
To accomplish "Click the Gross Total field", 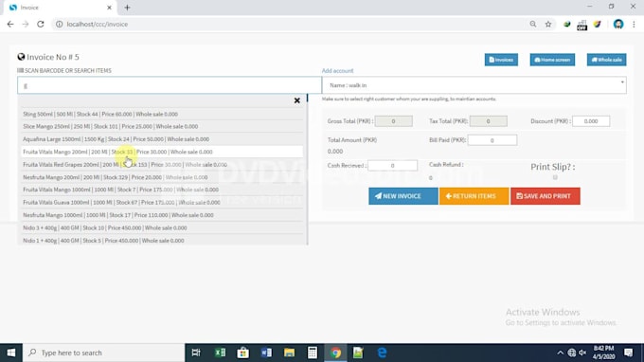I will pos(393,121).
